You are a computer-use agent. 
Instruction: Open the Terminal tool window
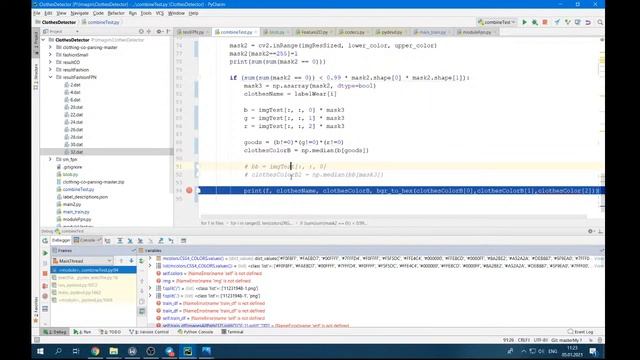coord(232,332)
